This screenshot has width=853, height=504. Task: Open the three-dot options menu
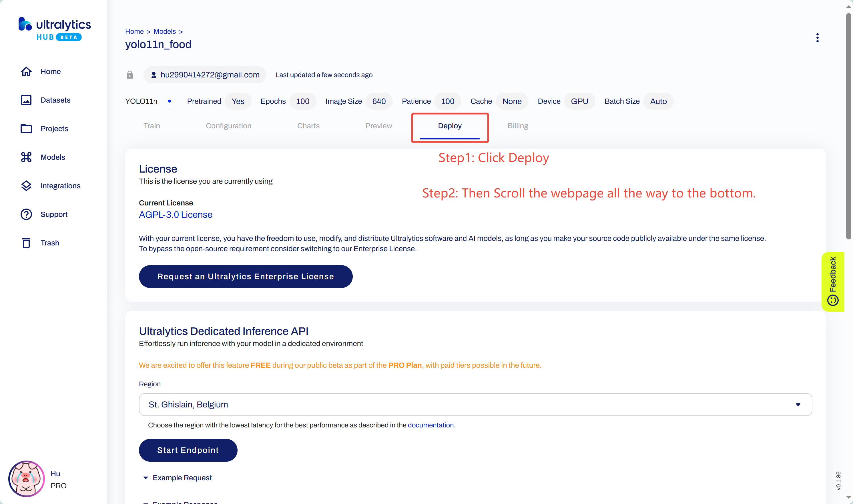pyautogui.click(x=817, y=38)
